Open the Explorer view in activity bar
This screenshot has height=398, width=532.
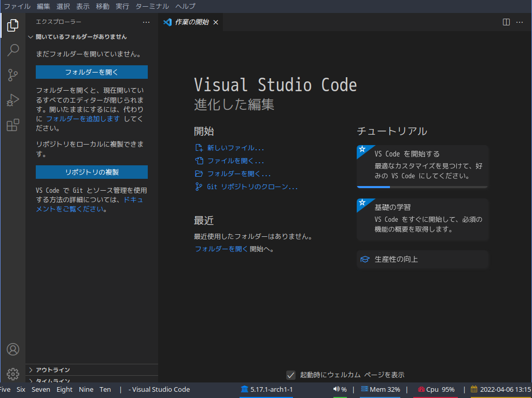pyautogui.click(x=13, y=25)
